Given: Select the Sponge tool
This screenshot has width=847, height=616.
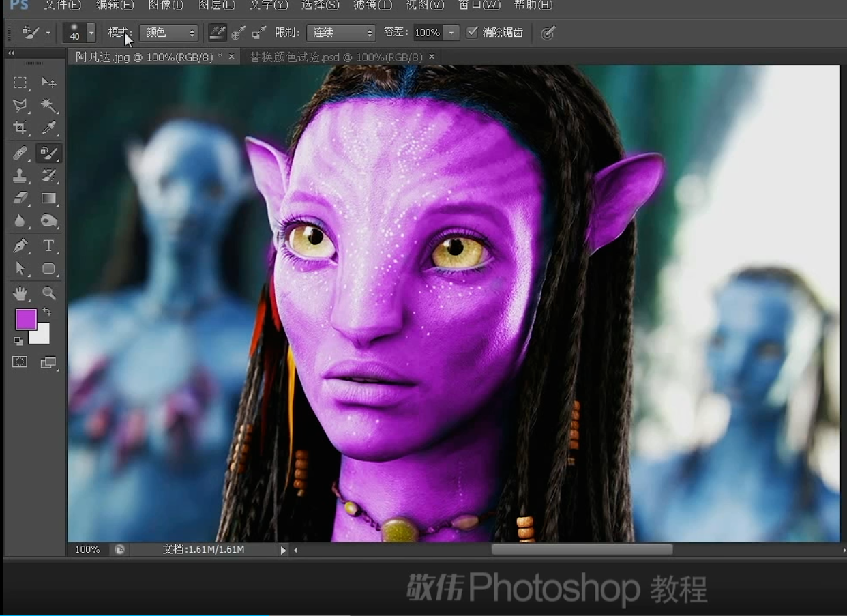Looking at the screenshot, I should pos(48,220).
